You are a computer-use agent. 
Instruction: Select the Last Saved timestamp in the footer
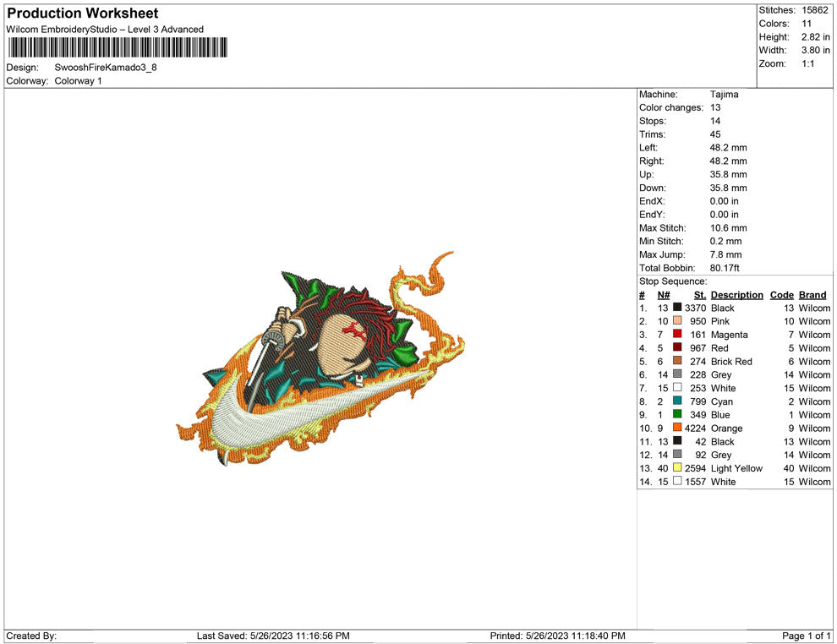pyautogui.click(x=273, y=636)
